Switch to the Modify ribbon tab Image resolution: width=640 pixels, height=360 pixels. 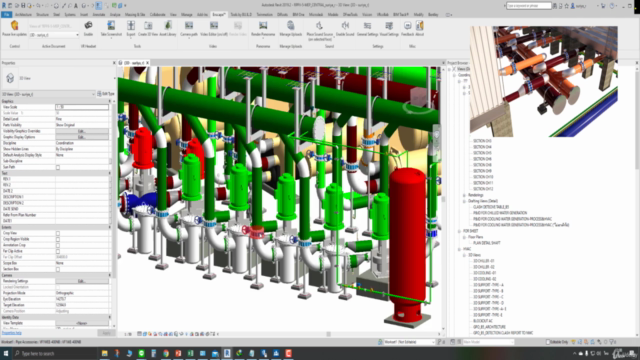point(418,15)
